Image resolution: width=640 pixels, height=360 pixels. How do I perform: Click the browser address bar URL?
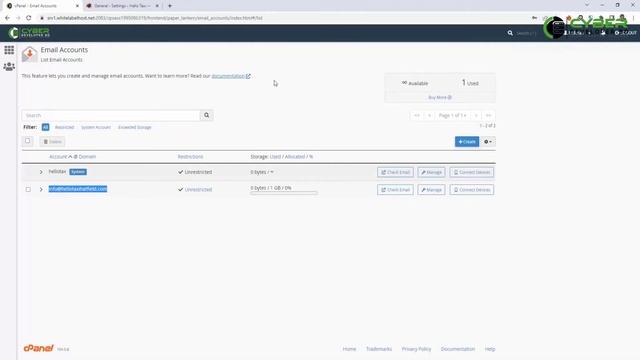(x=155, y=18)
